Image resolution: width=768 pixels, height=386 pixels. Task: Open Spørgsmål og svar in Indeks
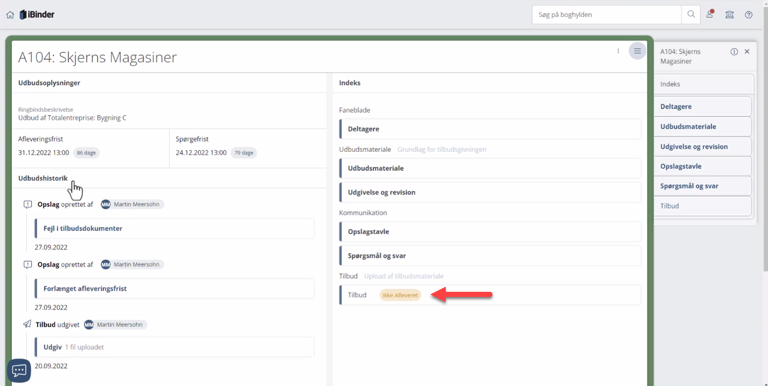click(x=490, y=256)
